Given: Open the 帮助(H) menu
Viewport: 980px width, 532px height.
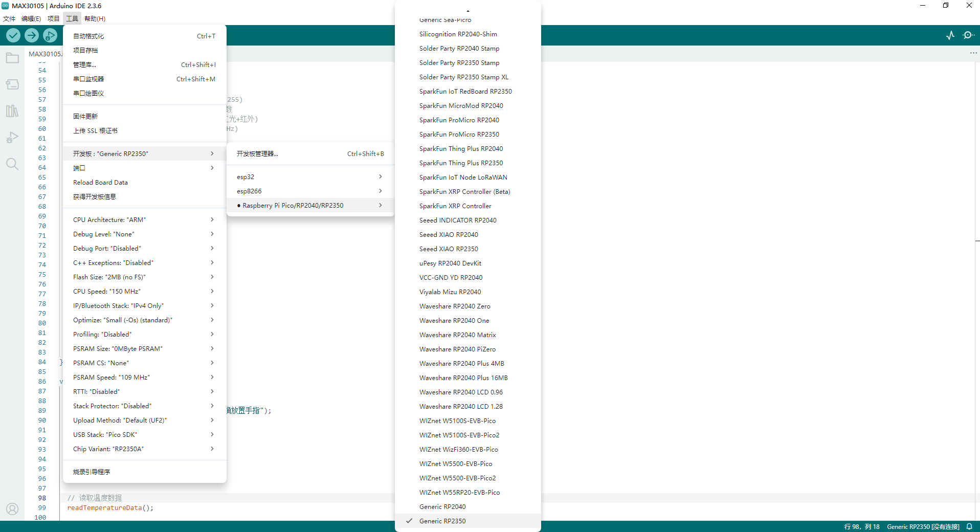Looking at the screenshot, I should 95,18.
